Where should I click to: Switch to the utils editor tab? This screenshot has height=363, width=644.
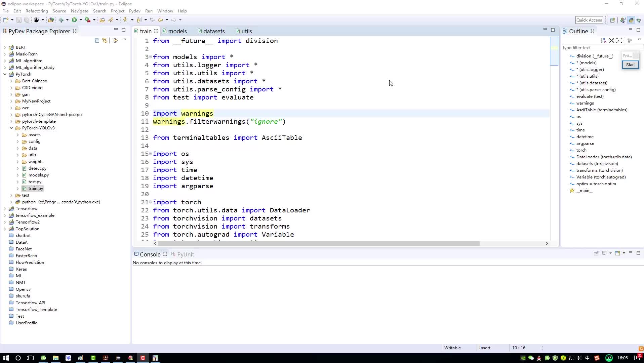tap(244, 31)
